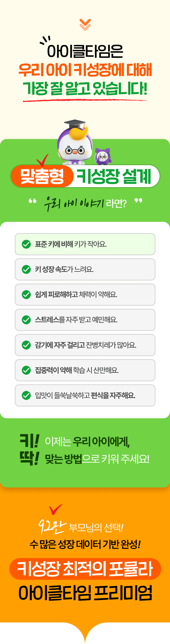Click the opening quotation mark icon

tap(32, 201)
